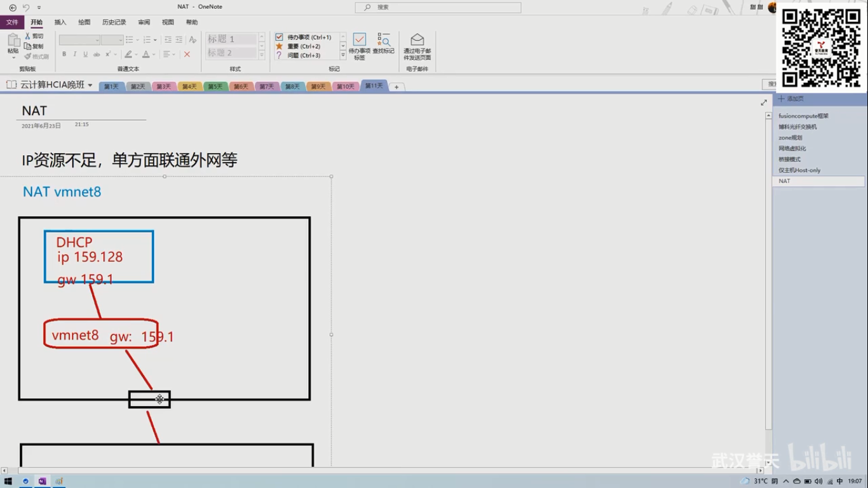Open the 文件 File menu

point(12,22)
